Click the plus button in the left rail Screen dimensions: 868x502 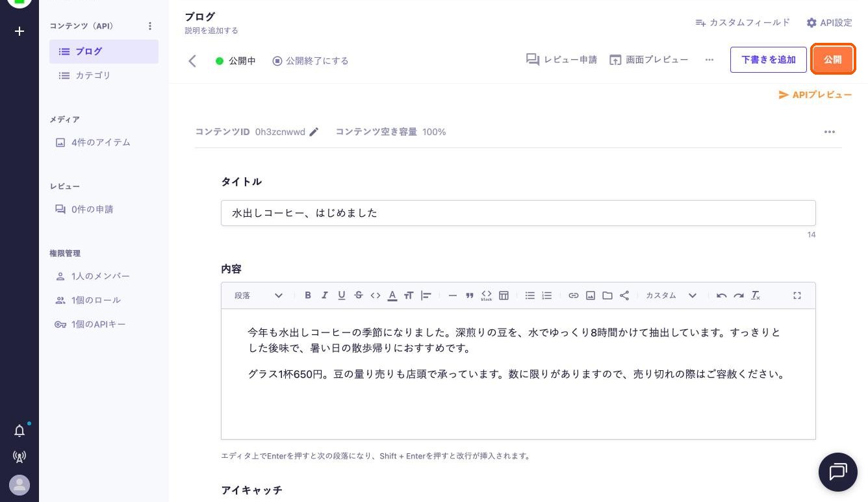[19, 31]
